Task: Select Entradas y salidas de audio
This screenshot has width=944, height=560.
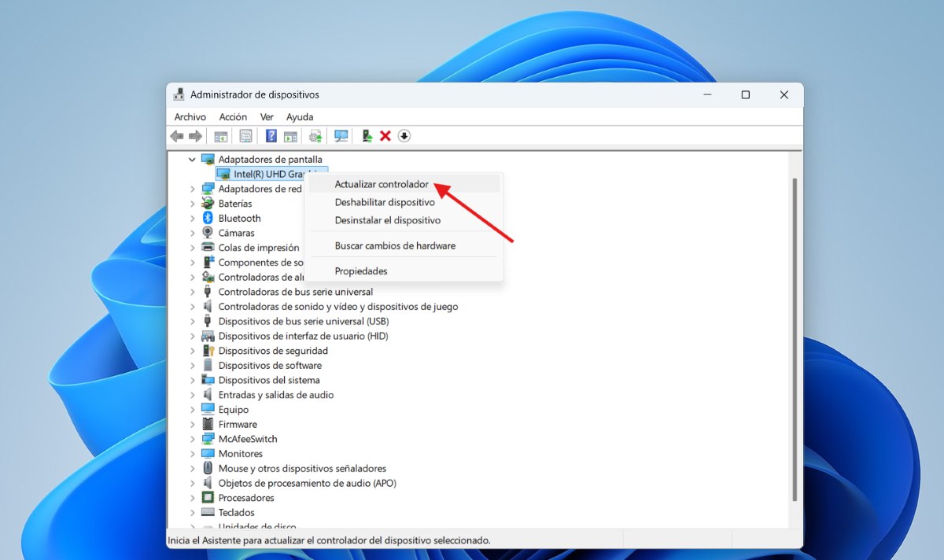Action: (x=275, y=395)
